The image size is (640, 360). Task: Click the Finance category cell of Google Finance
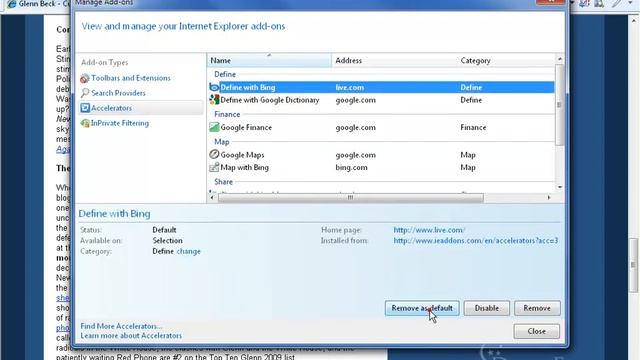coord(473,127)
